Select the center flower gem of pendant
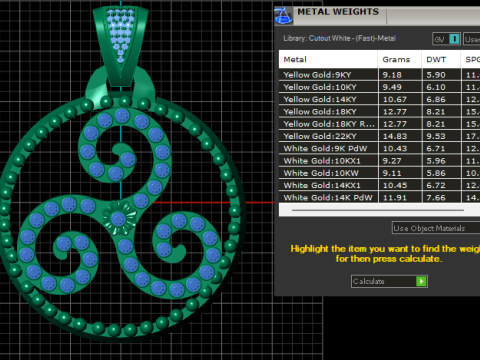Screen dimensions: 480x360 (118, 219)
